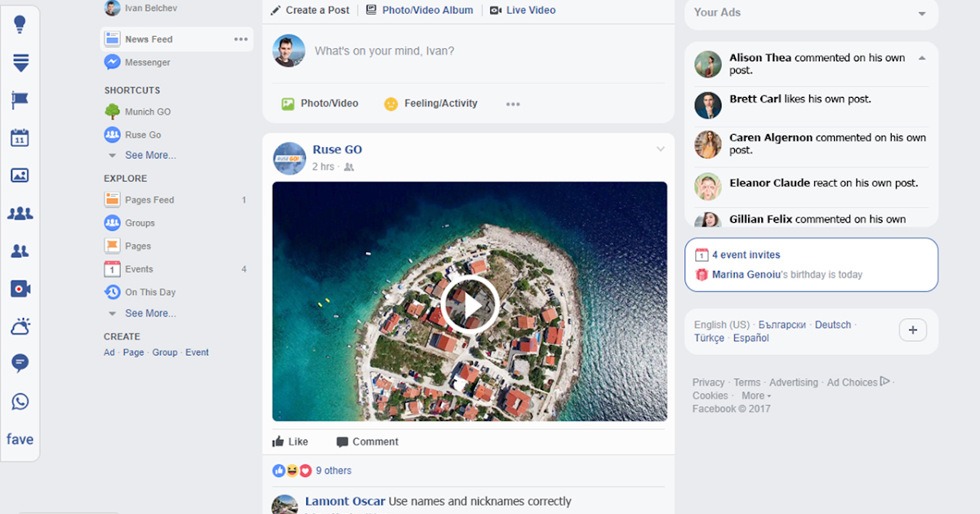980x514 pixels.
Task: Collapse the activity ticker arrow
Action: pyautogui.click(x=922, y=58)
